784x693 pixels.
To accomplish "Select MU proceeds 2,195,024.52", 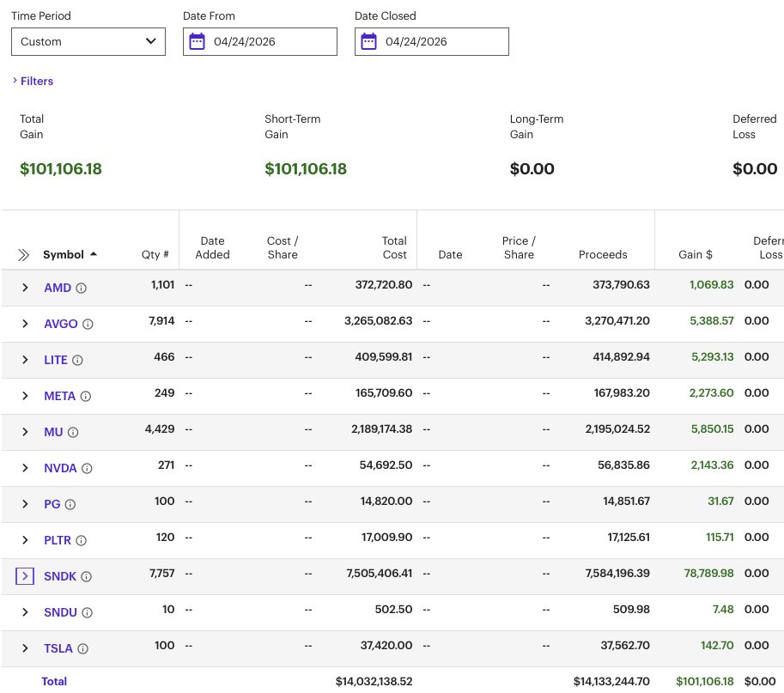I will point(617,429).
